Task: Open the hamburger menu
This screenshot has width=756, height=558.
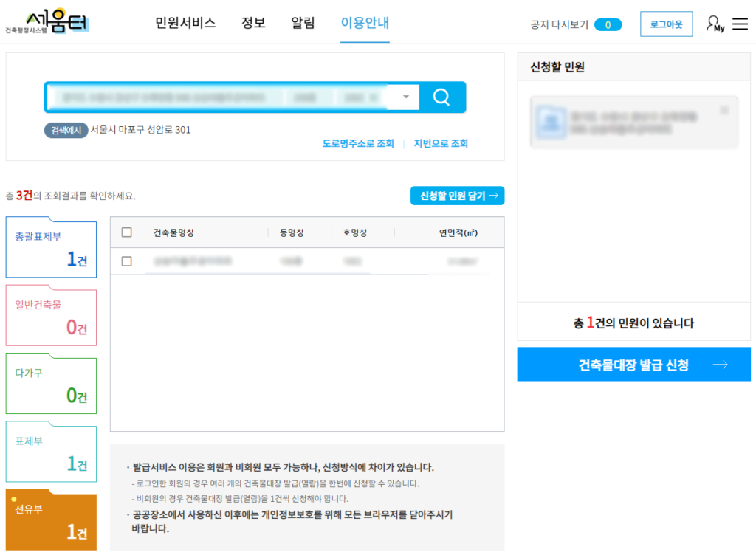Action: coord(740,24)
